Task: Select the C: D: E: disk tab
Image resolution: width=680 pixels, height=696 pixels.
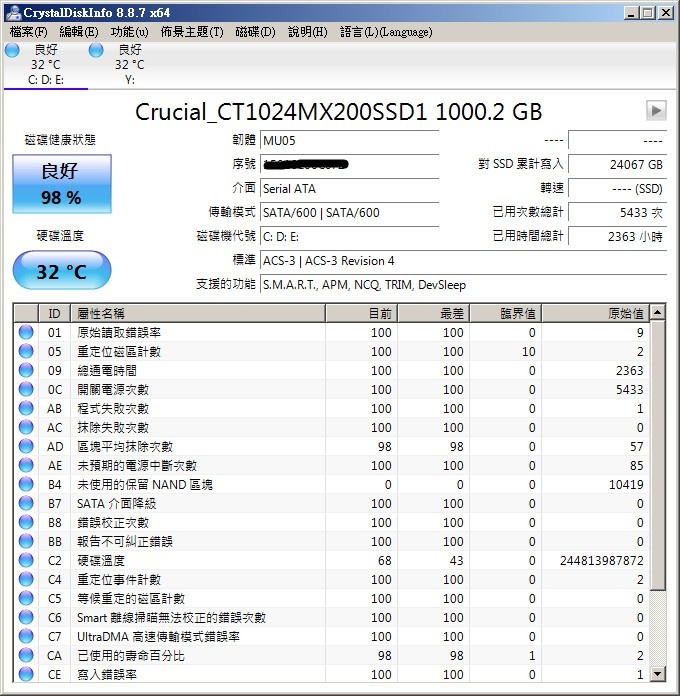Action: pos(46,64)
